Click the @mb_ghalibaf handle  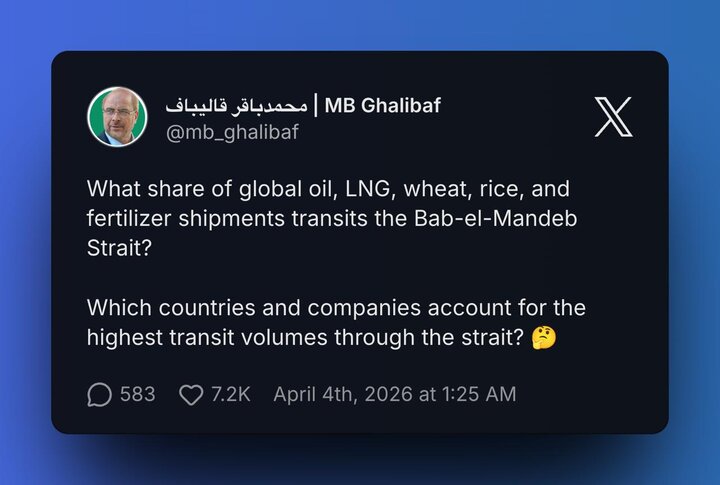tap(232, 131)
